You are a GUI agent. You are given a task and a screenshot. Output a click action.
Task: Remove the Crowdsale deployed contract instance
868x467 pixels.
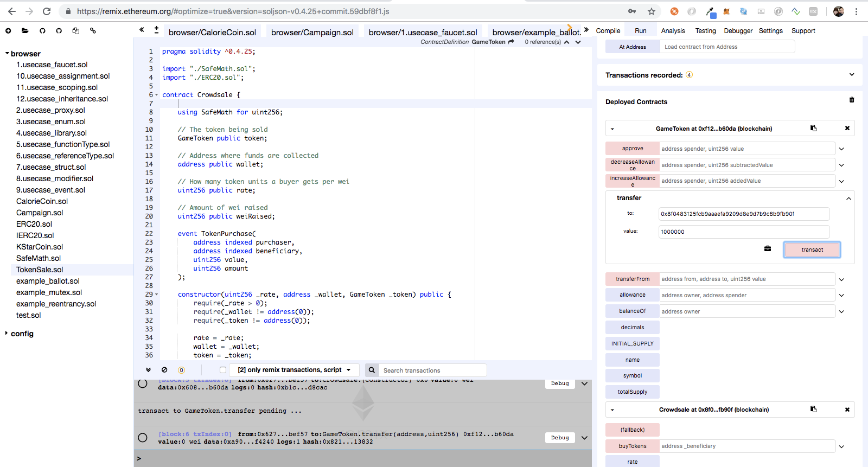(847, 410)
